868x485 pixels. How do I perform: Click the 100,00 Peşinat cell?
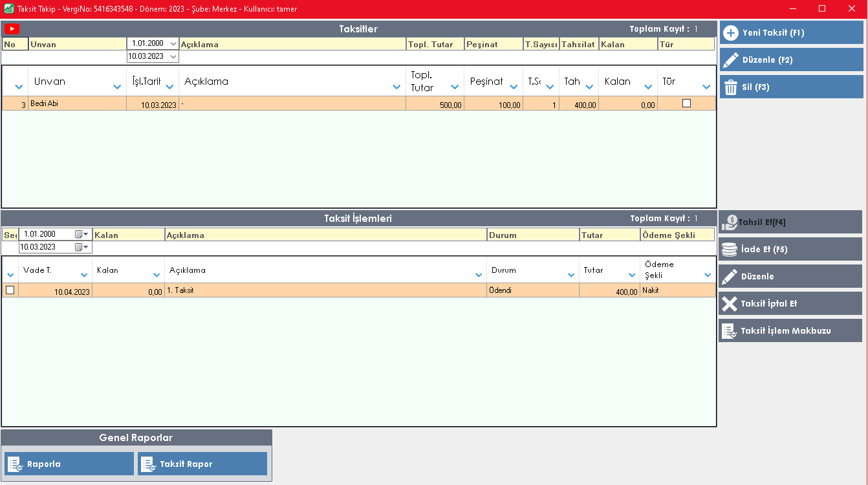coord(494,103)
